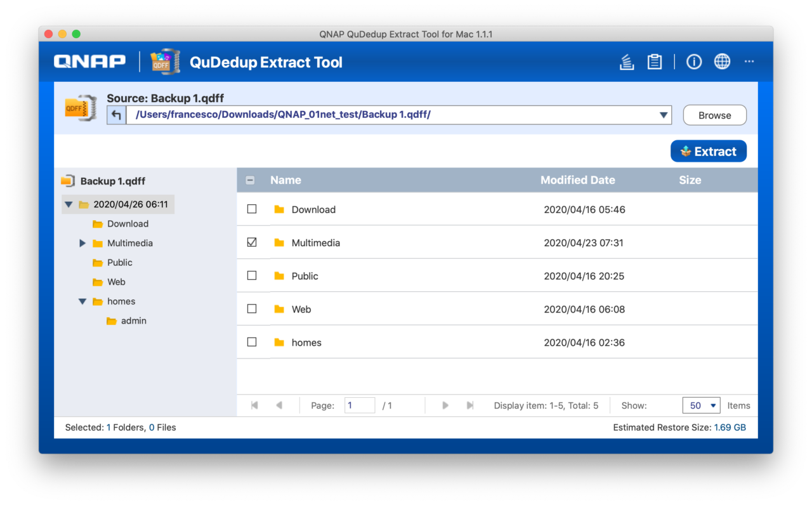Open the extraction task queue icon
This screenshot has height=505, width=812.
(x=627, y=62)
